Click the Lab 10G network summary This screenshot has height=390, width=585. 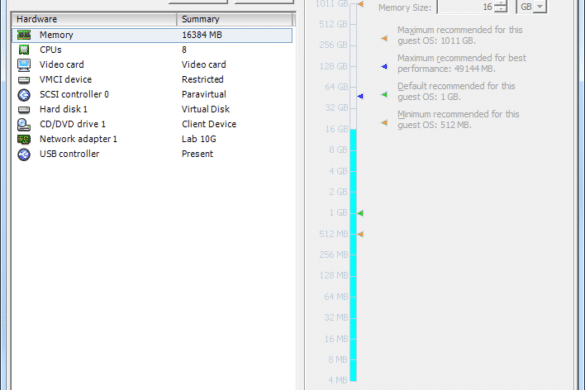199,139
